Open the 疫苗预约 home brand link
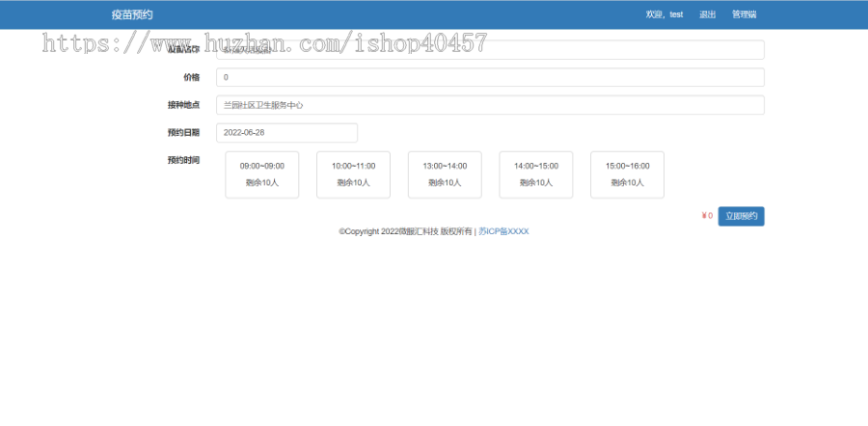The height and width of the screenshot is (426, 868). [132, 14]
